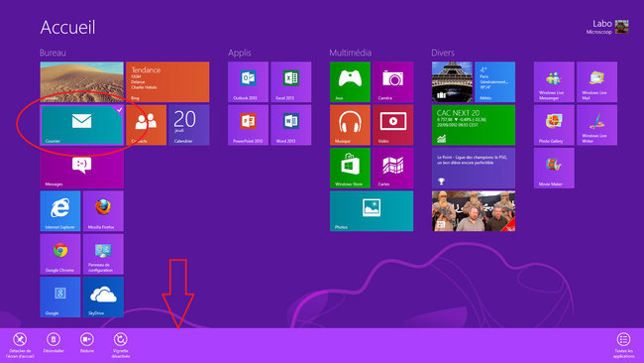The image size is (644, 363).
Task: Open the PowerPoint 2013 tile
Action: click(x=248, y=125)
